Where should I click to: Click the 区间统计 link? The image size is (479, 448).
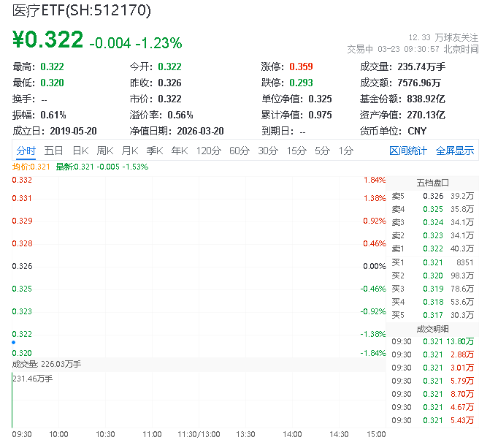408,151
